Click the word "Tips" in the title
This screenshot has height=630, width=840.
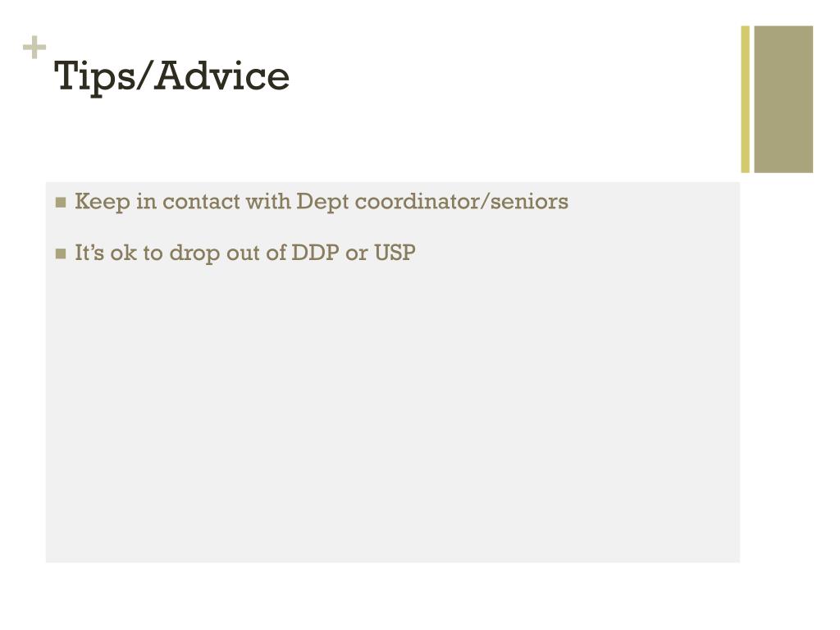pos(90,76)
